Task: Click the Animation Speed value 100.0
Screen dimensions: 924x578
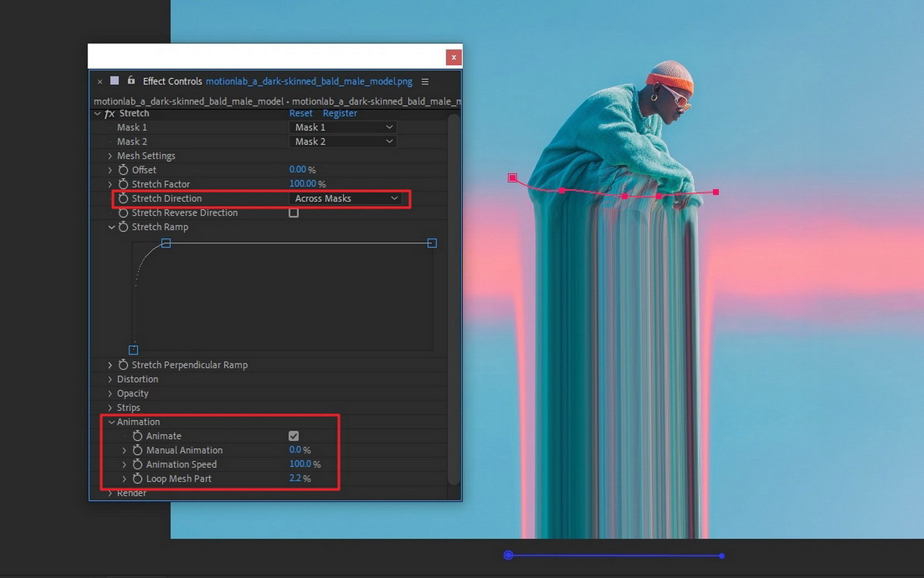Action: (x=300, y=464)
